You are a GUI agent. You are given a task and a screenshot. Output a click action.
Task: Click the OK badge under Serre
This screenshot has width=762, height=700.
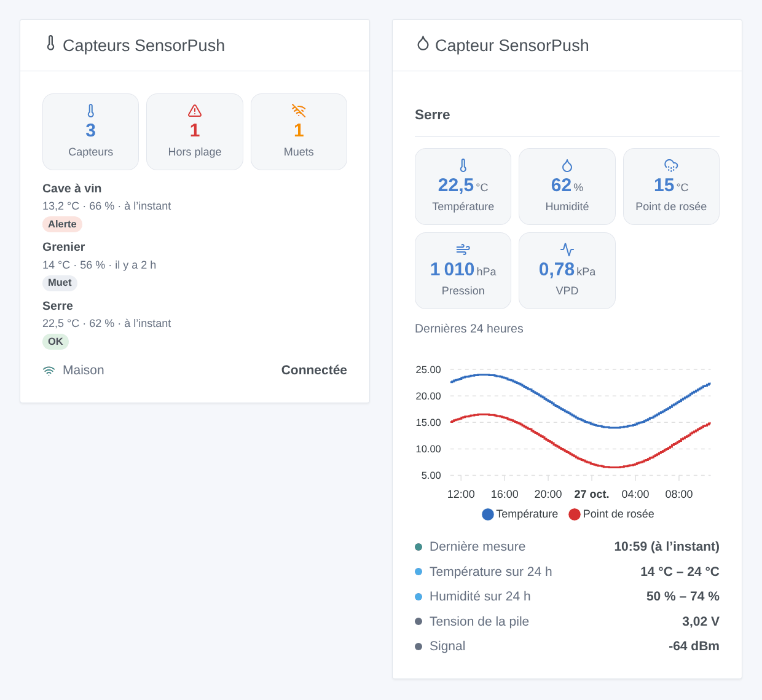click(x=55, y=342)
